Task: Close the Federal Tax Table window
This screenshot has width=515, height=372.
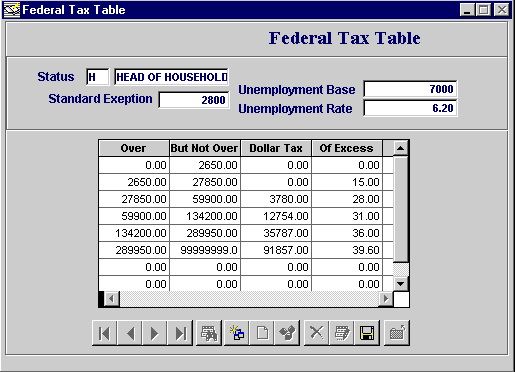Action: (x=502, y=10)
